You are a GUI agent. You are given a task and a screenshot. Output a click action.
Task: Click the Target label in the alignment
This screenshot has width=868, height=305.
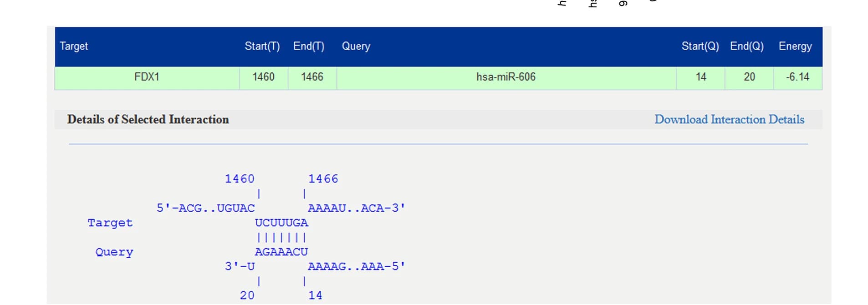[x=110, y=223]
